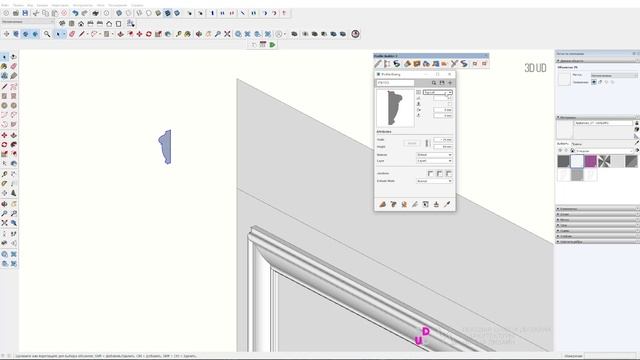640x360 pixels.
Task: Open the Правка menu
Action: (x=18, y=5)
